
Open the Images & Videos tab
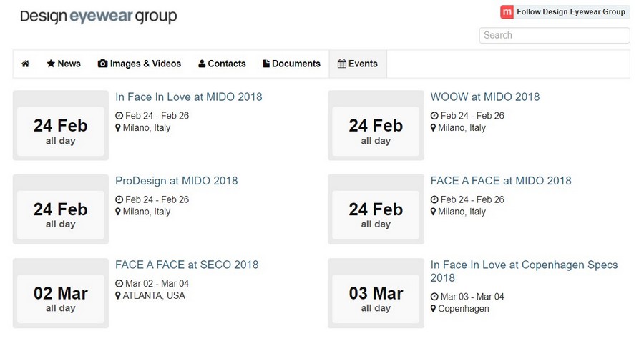[x=140, y=64]
